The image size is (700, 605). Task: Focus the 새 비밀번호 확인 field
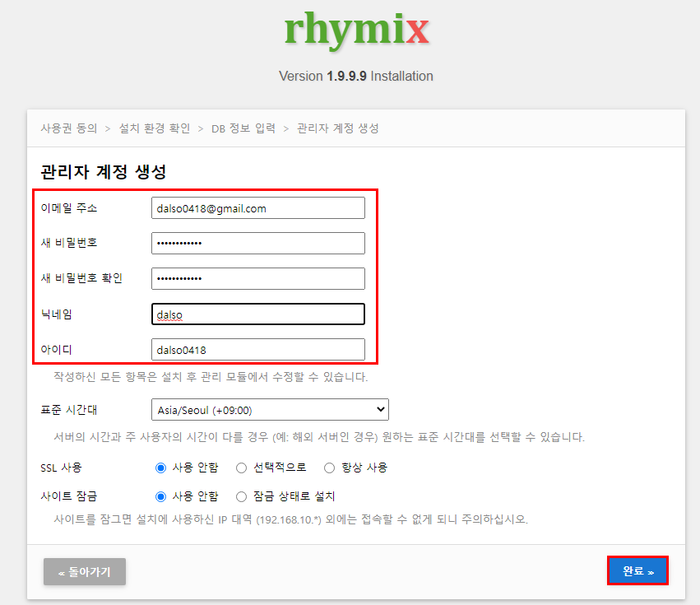pos(258,278)
